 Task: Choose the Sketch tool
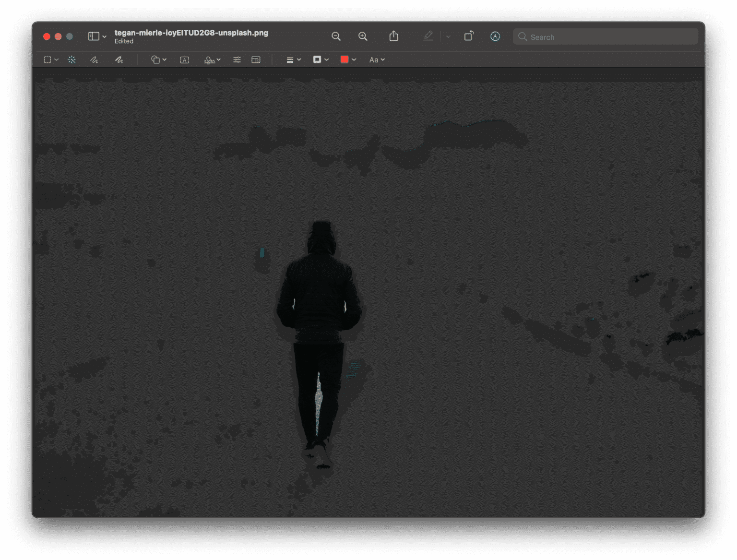point(95,60)
